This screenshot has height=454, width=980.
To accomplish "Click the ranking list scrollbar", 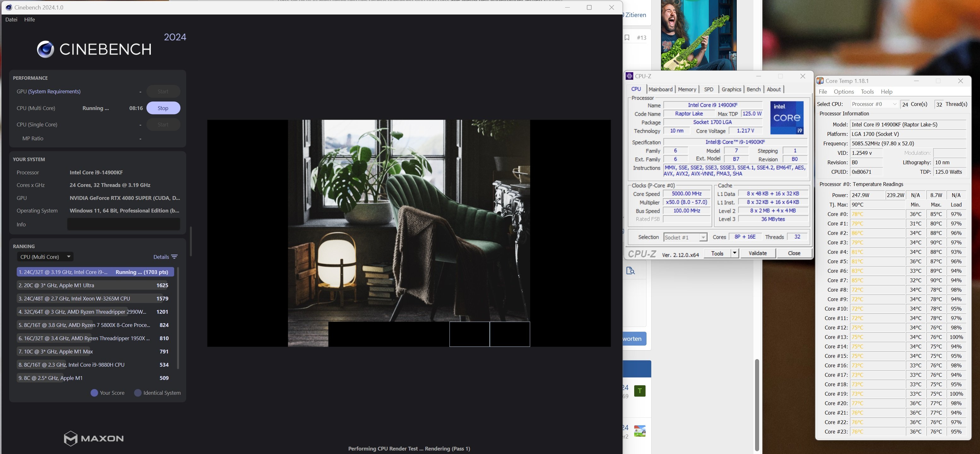I will point(178,317).
